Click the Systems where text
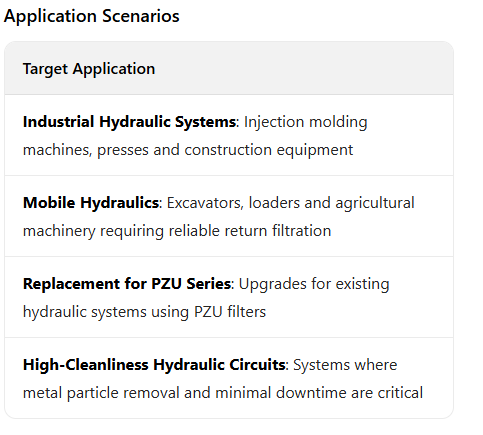483x435 pixels. (x=345, y=365)
